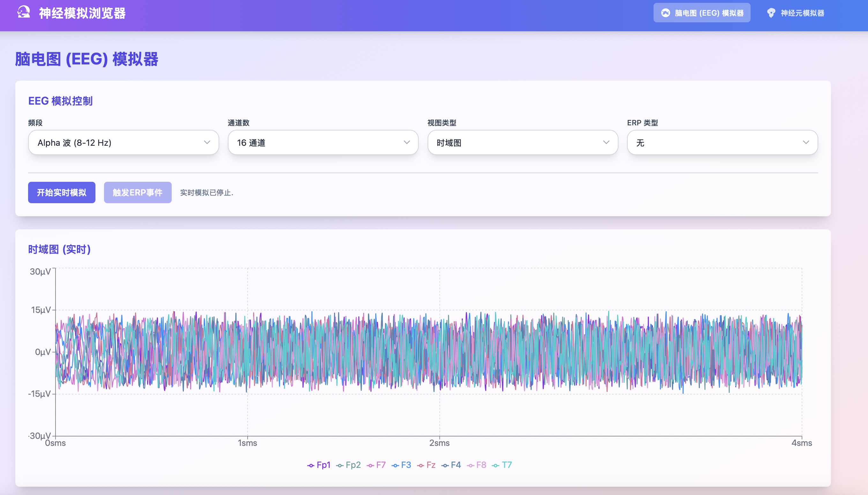Click the T7 legend marker icon
This screenshot has height=495, width=868.
(x=496, y=465)
